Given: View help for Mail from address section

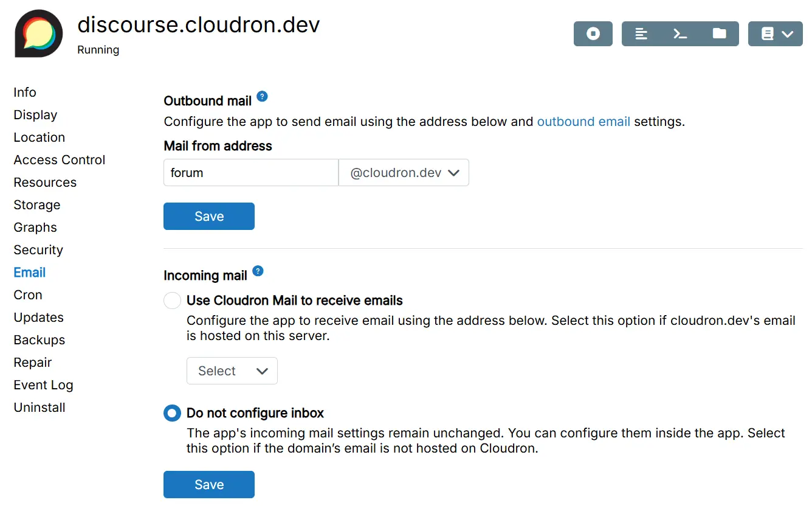Looking at the screenshot, I should coord(261,96).
